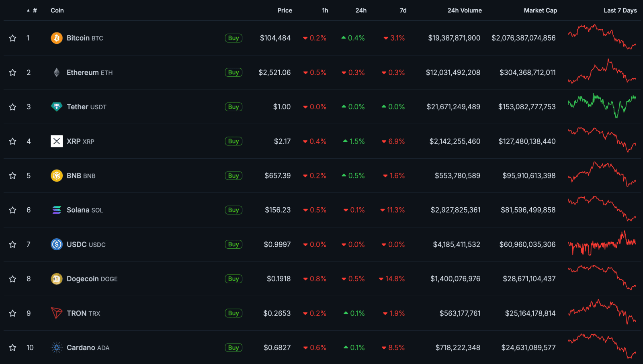643x364 pixels.
Task: Click Tether volume $21,671,249,489
Action: [x=453, y=107]
